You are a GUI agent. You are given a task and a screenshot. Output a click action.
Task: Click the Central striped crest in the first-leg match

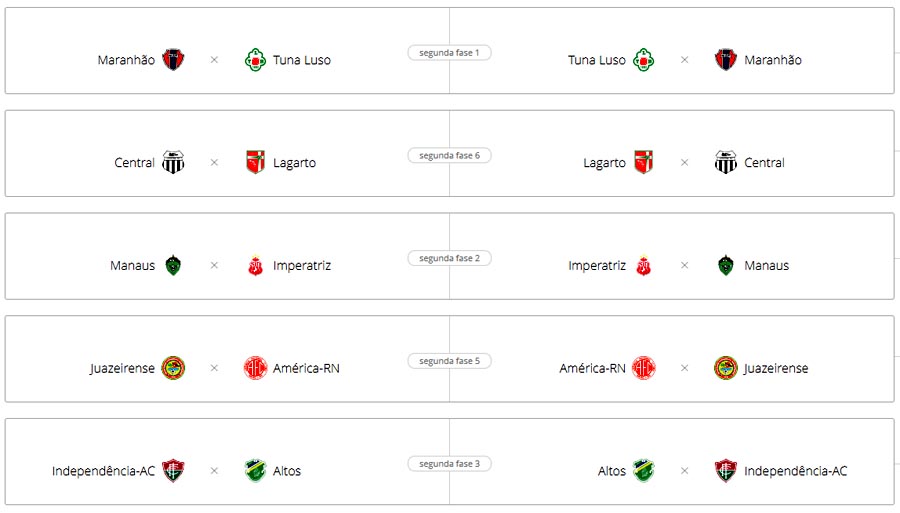[173, 162]
